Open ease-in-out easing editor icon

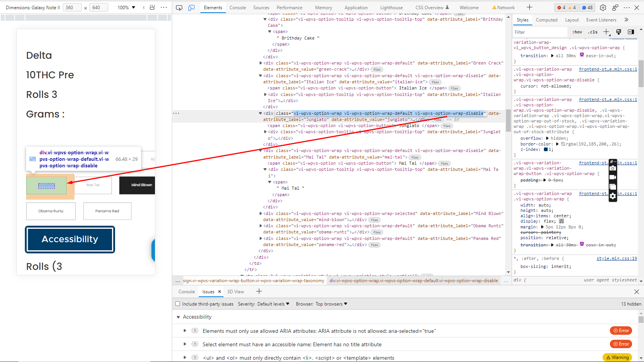(582, 55)
